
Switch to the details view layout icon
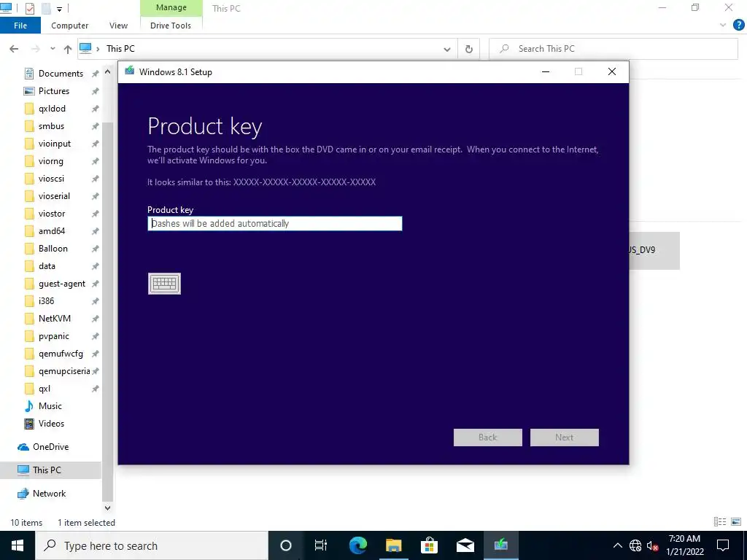coord(720,522)
